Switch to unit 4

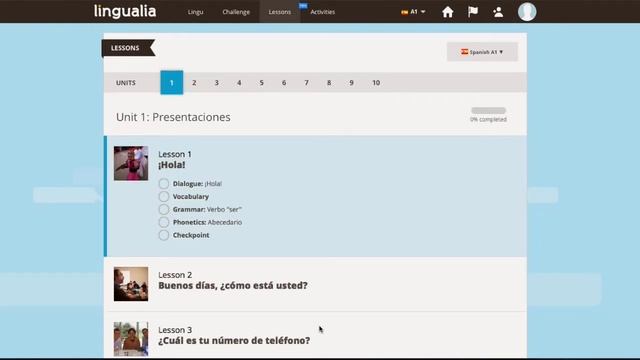point(239,82)
